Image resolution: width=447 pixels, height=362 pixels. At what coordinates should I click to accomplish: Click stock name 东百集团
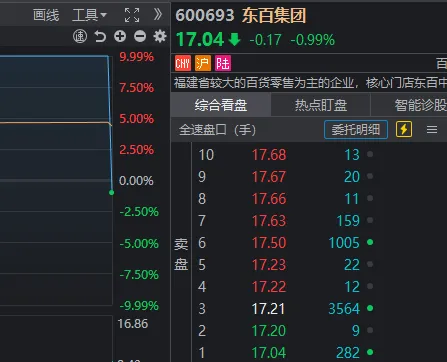pos(274,15)
